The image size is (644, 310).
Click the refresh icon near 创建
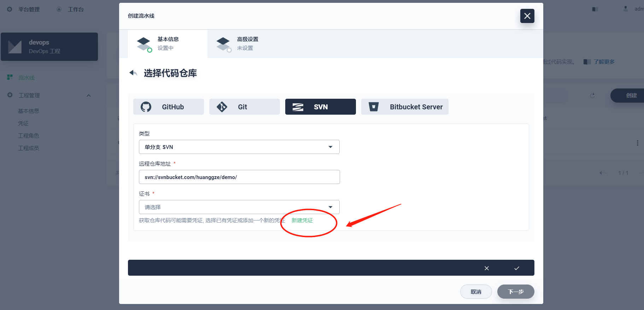click(592, 96)
